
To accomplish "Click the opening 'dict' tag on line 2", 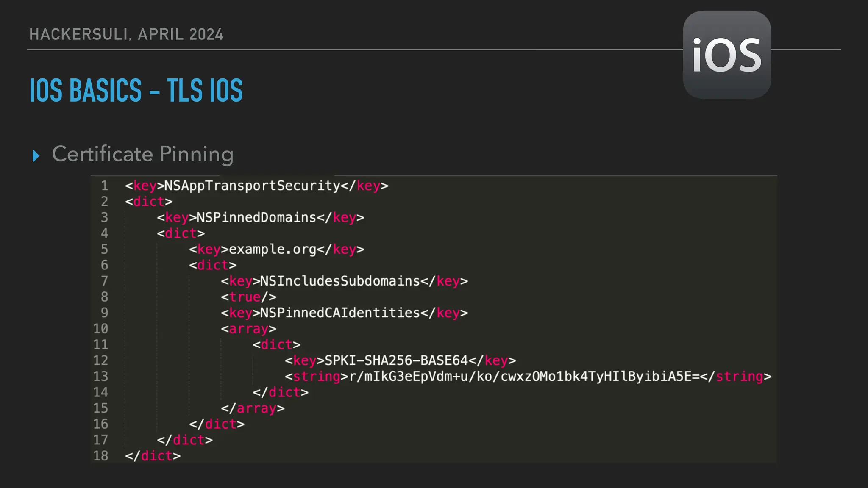I will (149, 202).
